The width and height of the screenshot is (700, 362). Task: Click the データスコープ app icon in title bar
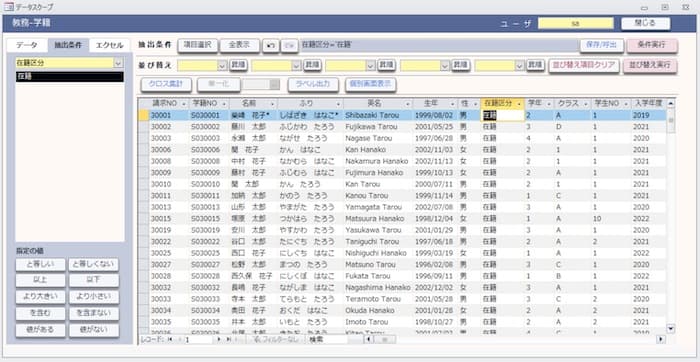pos(8,7)
